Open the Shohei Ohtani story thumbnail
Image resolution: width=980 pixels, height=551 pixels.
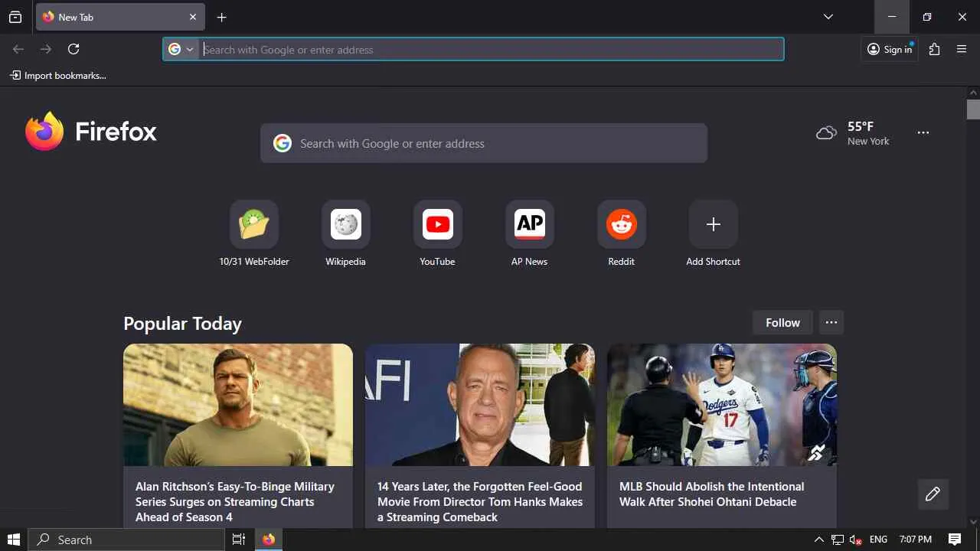click(x=722, y=405)
